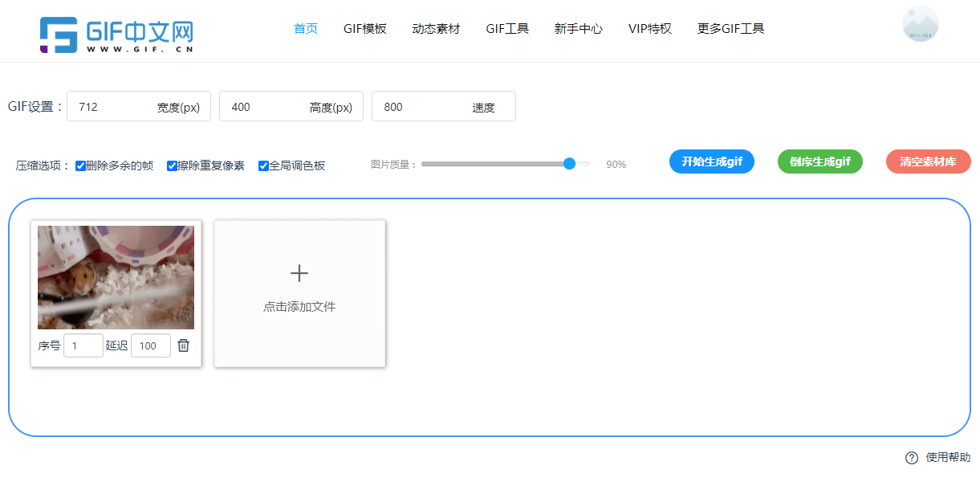Open the VIP特权 nav item

click(650, 29)
